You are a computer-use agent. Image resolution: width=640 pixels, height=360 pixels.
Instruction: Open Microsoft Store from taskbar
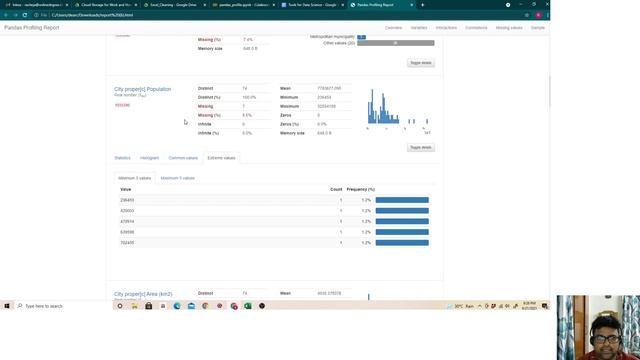pyautogui.click(x=149, y=306)
